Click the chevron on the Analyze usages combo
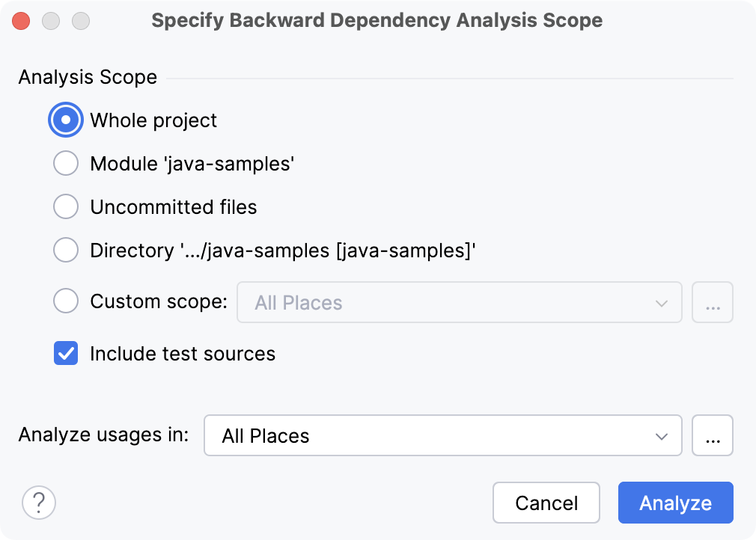Image resolution: width=756 pixels, height=540 pixels. [x=662, y=435]
